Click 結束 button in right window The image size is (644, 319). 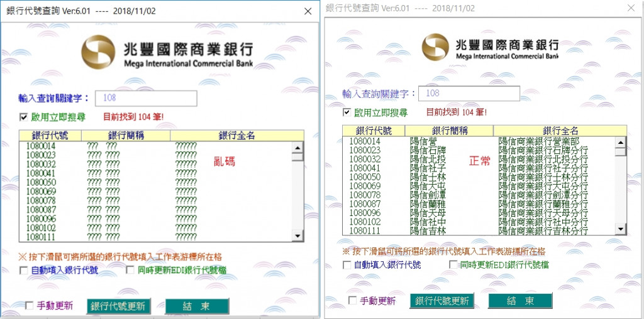(x=520, y=301)
